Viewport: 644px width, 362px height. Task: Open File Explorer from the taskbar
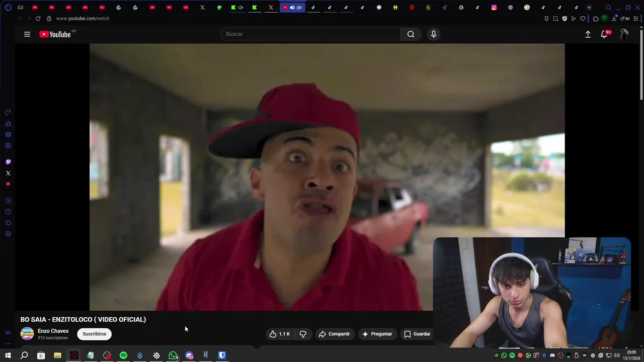pyautogui.click(x=57, y=355)
